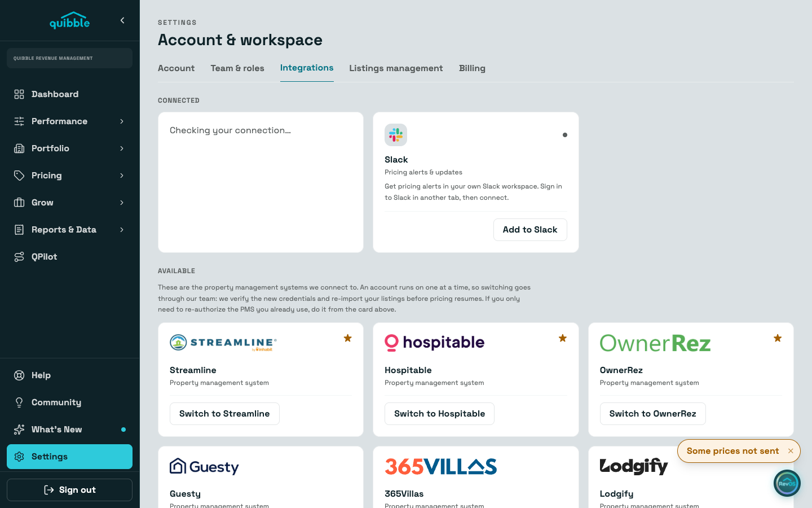Click Switch to Streamline button

224,414
